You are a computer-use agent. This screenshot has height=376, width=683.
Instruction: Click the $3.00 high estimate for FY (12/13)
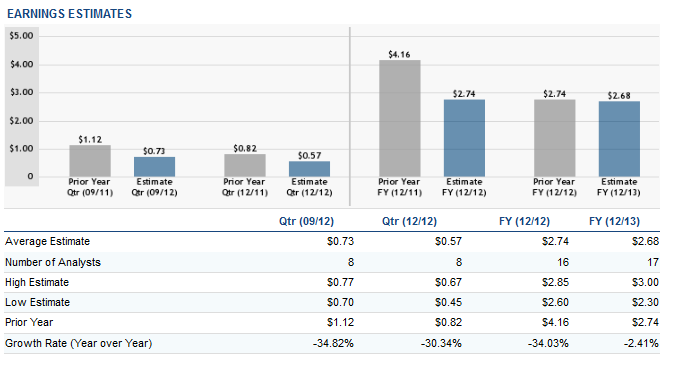(x=646, y=282)
